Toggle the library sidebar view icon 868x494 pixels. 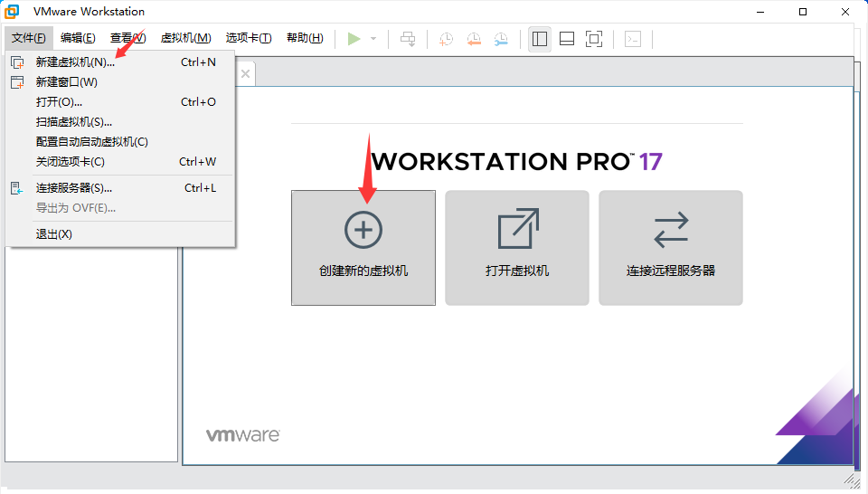pyautogui.click(x=540, y=39)
